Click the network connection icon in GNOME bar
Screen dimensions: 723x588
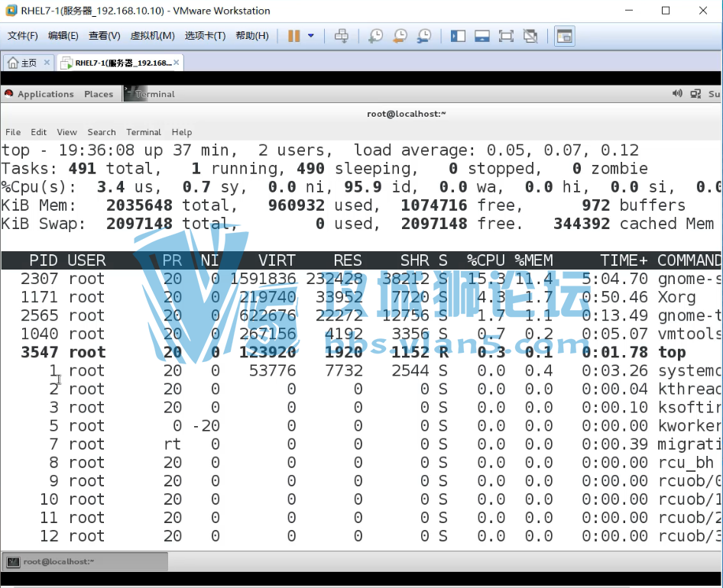(695, 94)
